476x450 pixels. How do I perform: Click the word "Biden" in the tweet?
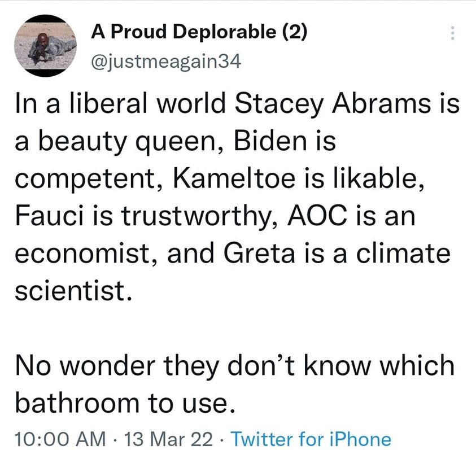pyautogui.click(x=259, y=142)
